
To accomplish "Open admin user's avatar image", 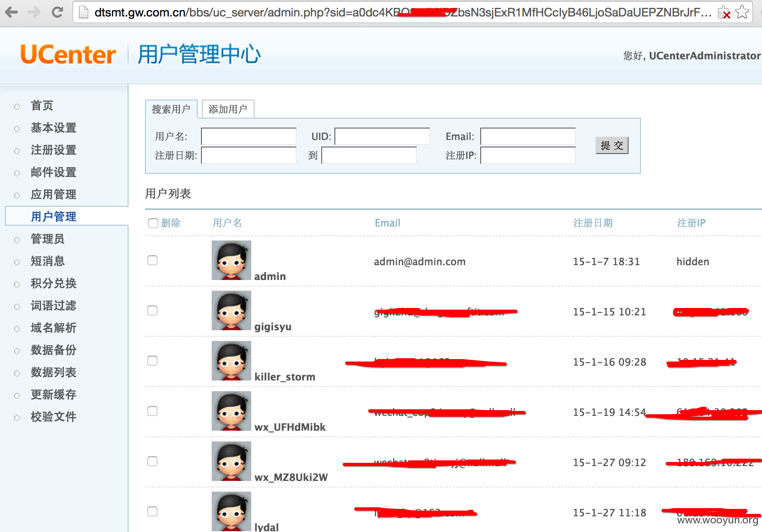I will 231,260.
